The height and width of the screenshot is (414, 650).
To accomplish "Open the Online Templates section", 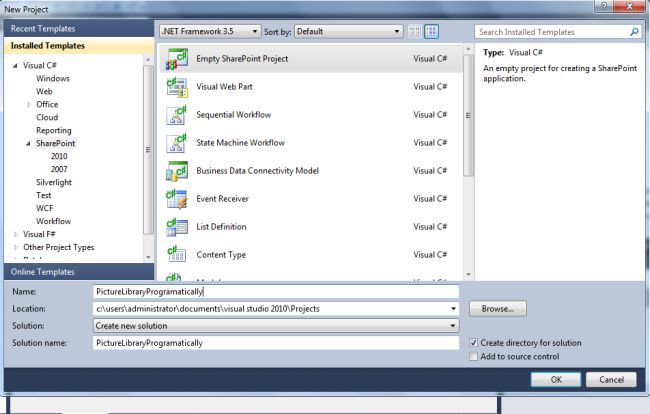I will 79,272.
